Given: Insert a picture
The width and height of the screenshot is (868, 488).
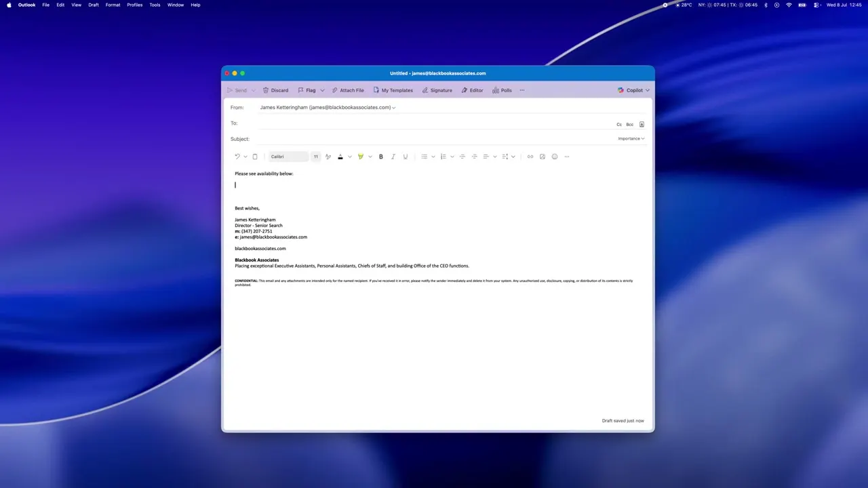Looking at the screenshot, I should [542, 157].
